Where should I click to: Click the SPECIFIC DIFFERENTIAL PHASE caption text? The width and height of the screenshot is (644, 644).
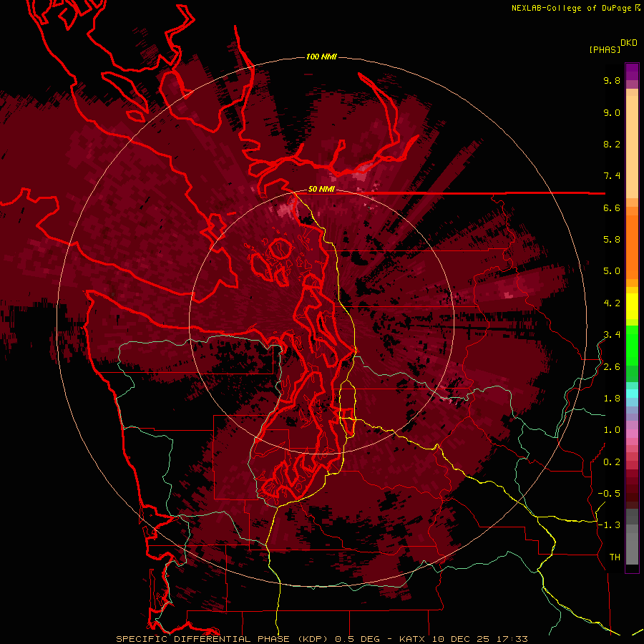[x=203, y=639]
